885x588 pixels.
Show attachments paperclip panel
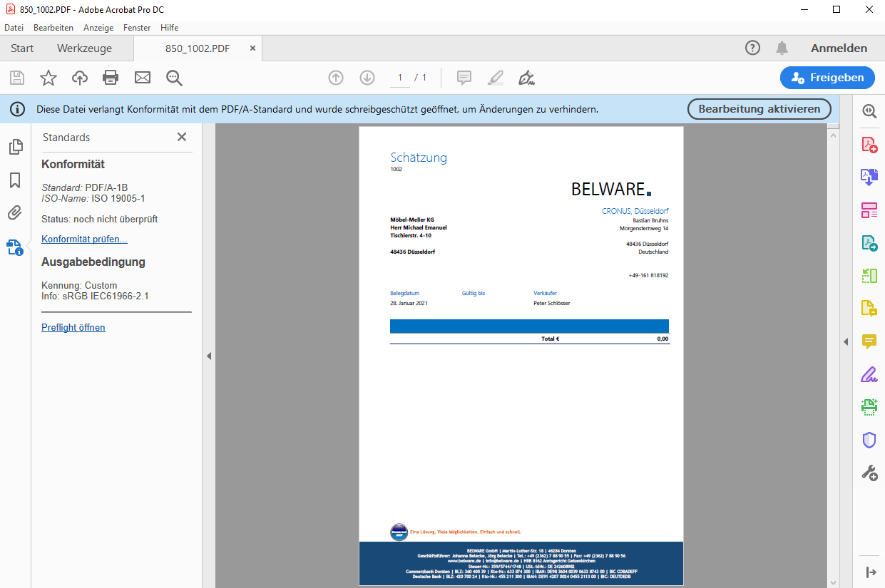coord(15,213)
